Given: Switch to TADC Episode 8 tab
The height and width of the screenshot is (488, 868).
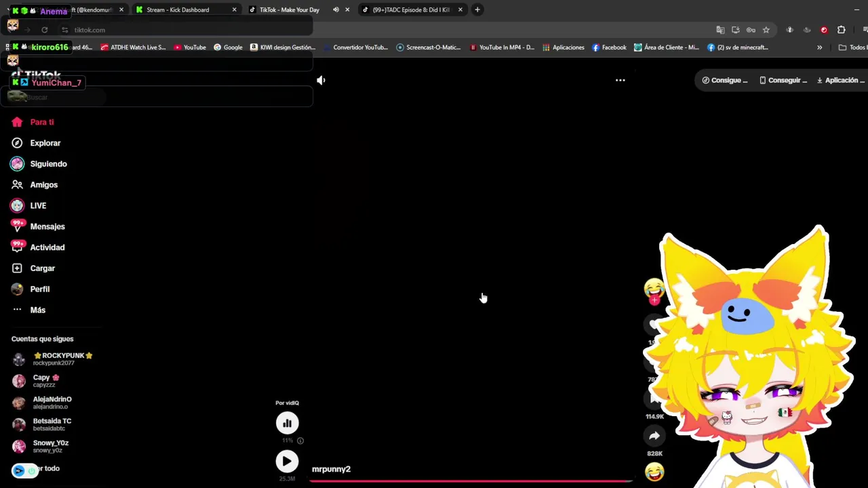Looking at the screenshot, I should click(411, 9).
